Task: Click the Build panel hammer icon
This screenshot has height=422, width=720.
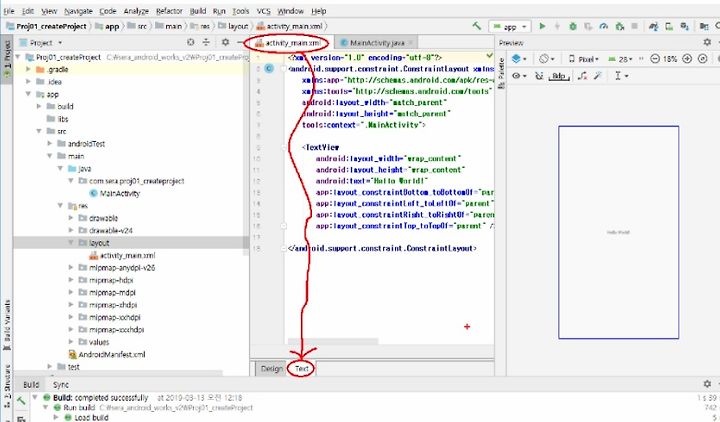Action: [21, 400]
